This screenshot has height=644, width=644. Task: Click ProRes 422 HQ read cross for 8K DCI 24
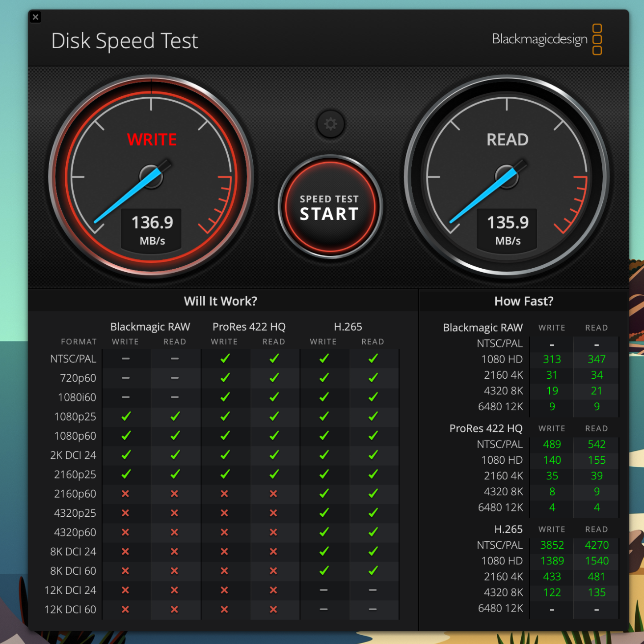click(273, 552)
